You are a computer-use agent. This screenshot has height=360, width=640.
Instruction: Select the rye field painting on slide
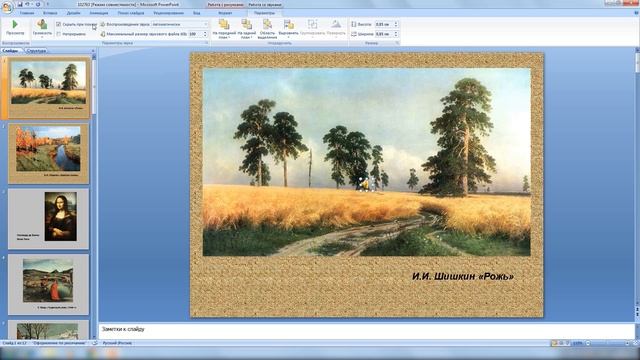[x=367, y=162]
